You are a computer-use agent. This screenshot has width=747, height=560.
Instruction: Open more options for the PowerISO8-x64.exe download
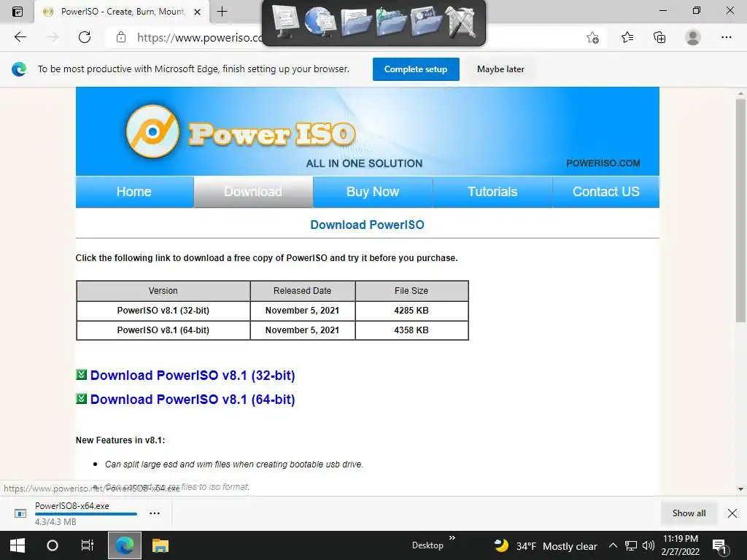(155, 513)
